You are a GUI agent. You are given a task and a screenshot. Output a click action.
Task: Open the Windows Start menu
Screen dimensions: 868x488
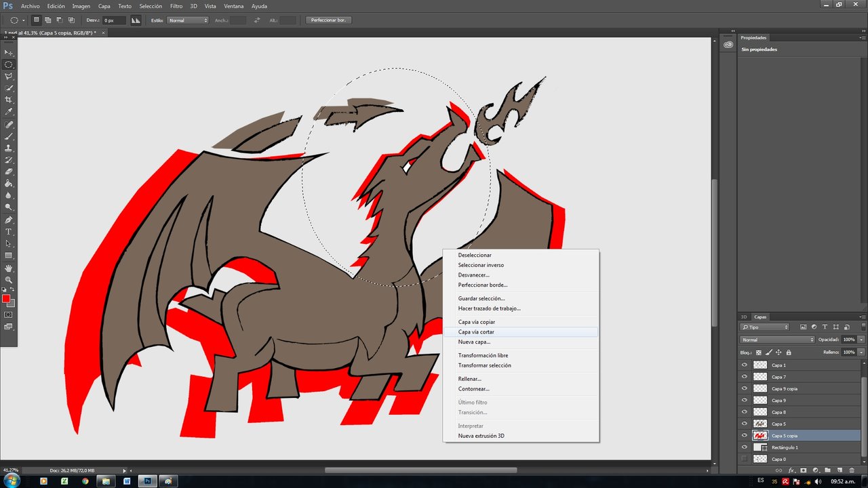click(x=11, y=481)
